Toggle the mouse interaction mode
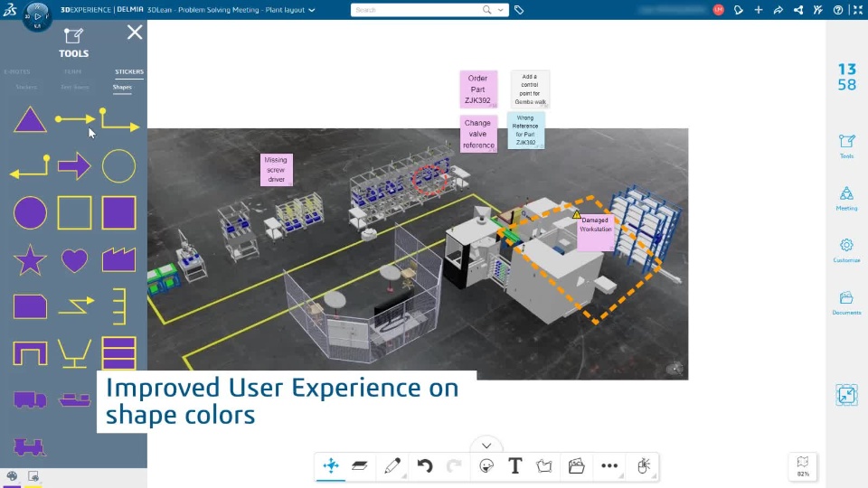Screen dimensions: 868x488 point(644,466)
